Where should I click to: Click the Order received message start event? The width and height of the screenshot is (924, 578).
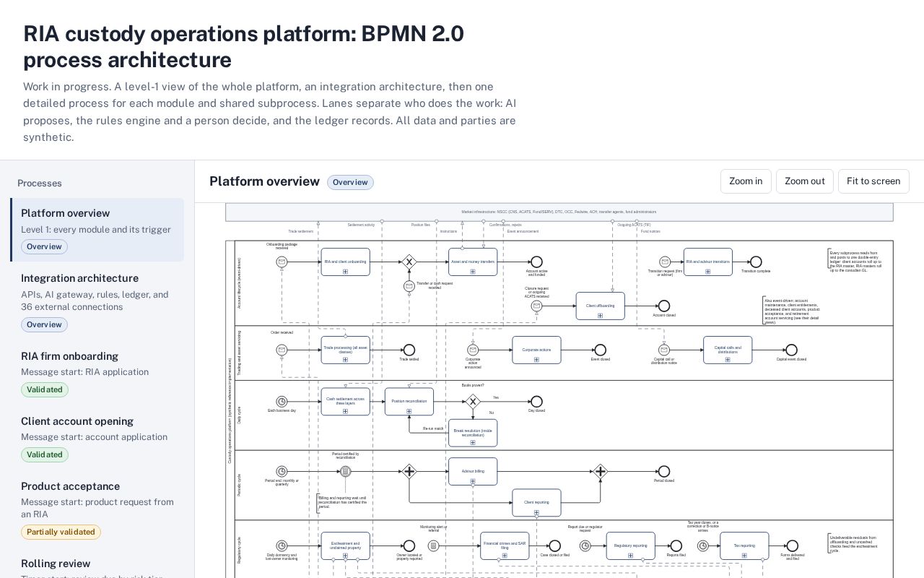click(x=282, y=350)
